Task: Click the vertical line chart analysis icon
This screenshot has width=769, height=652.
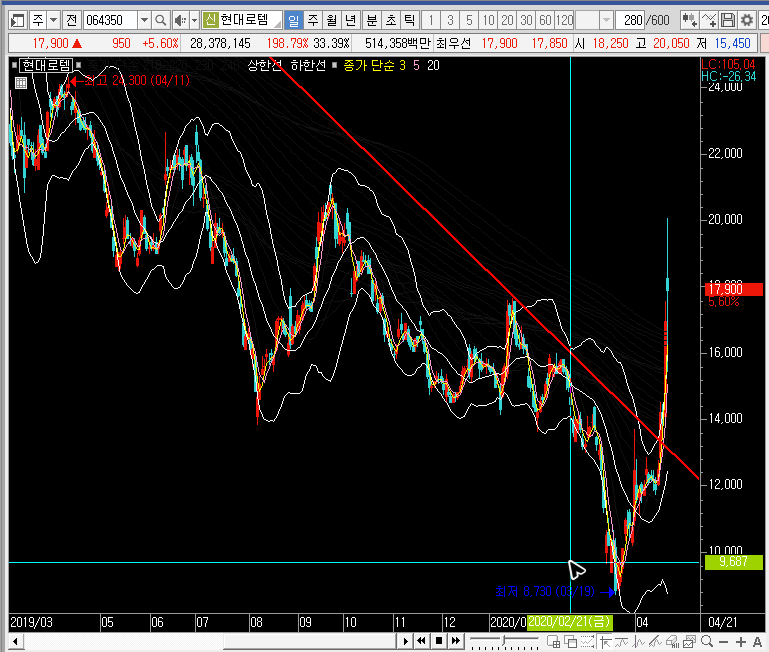Action: (x=639, y=641)
